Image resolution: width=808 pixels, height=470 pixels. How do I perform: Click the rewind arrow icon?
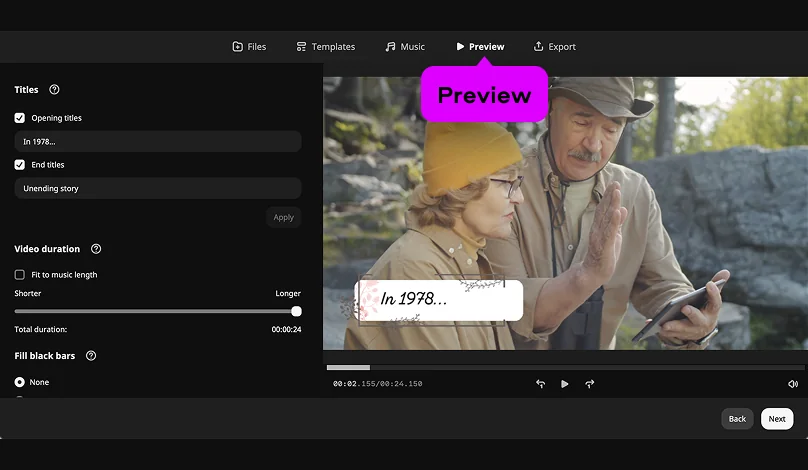[541, 384]
